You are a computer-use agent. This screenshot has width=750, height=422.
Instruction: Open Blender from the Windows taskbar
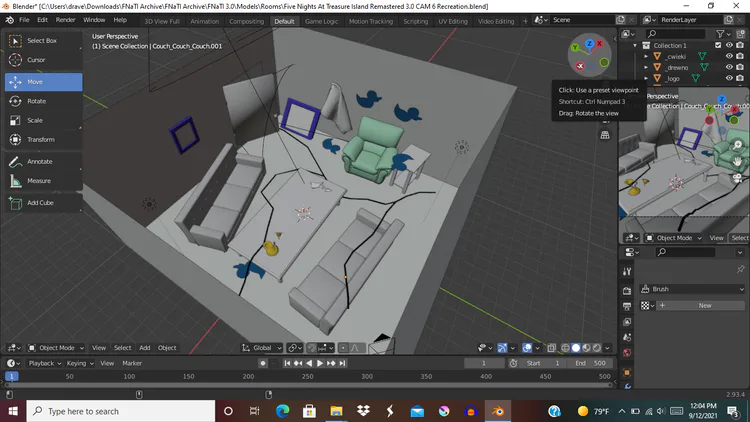498,411
